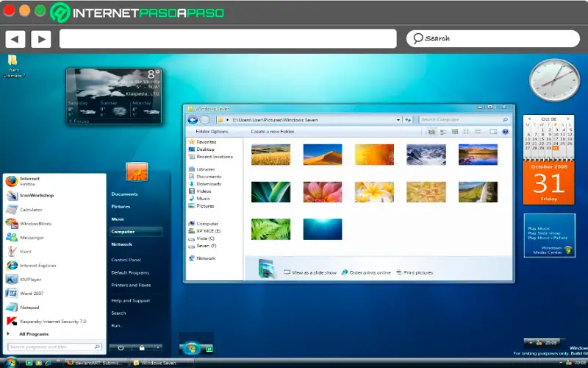Click the magnifier in Search Computer box
The image size is (588, 368).
click(505, 120)
